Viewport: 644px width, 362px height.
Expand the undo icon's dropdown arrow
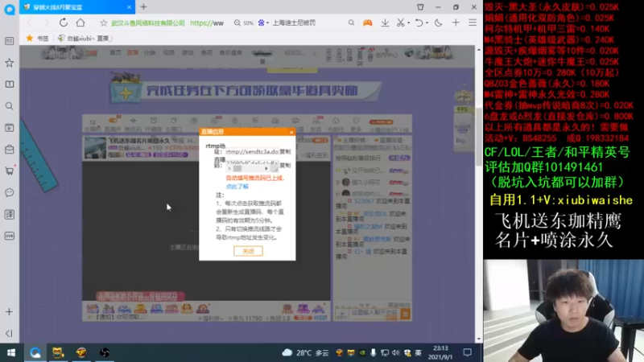coord(427,23)
